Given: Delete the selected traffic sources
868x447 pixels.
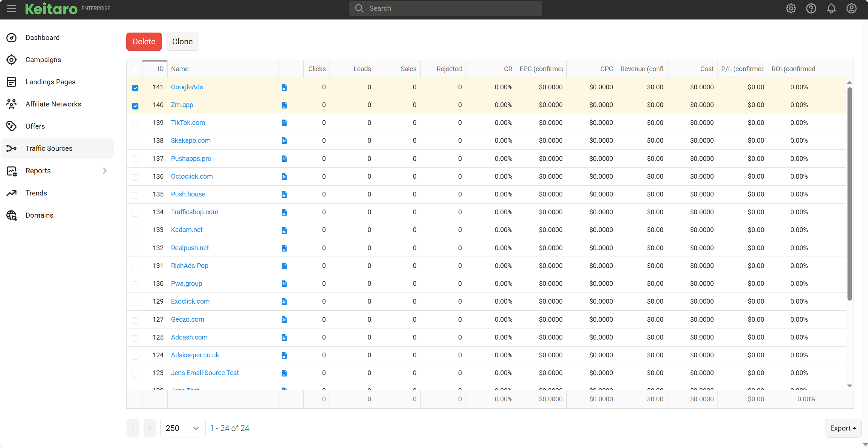Looking at the screenshot, I should tap(144, 41).
